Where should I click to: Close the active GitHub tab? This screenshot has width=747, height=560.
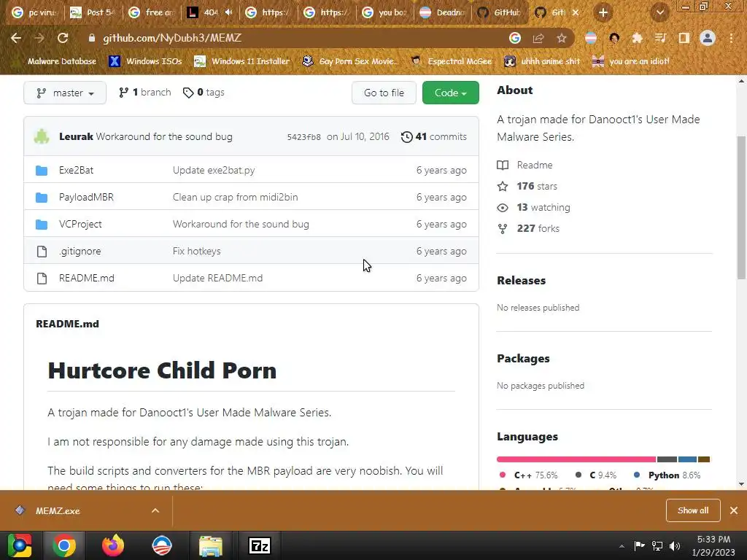(576, 12)
